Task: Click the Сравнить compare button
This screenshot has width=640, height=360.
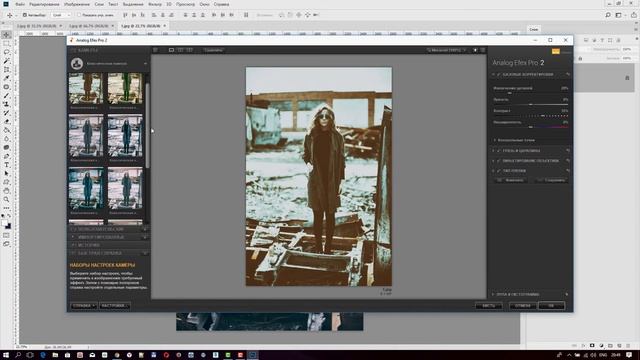Action: click(213, 50)
